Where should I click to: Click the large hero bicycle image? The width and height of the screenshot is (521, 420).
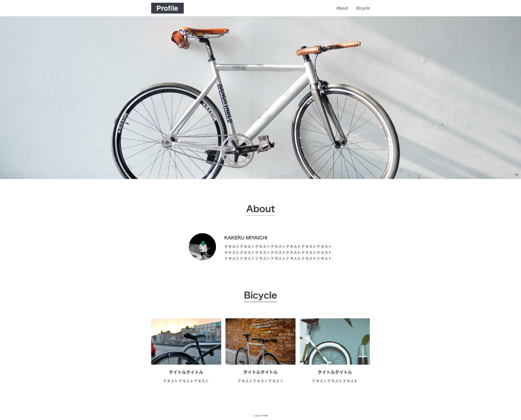(260, 97)
